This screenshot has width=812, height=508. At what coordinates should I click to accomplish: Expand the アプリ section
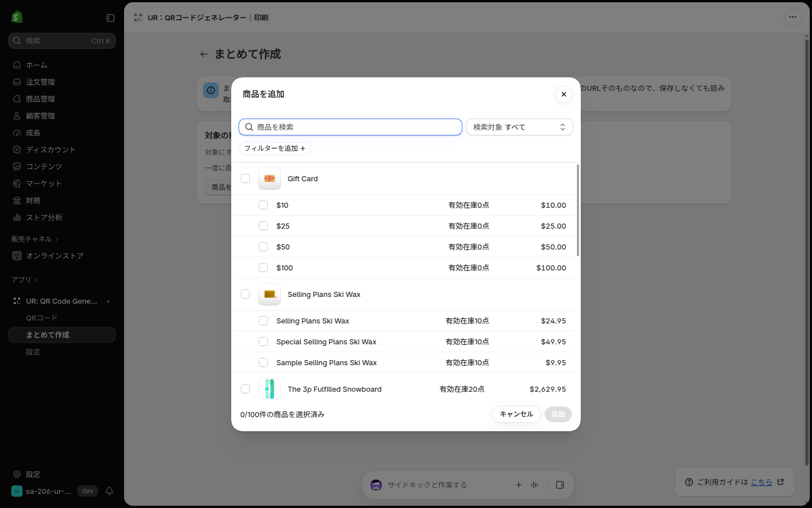pos(25,280)
